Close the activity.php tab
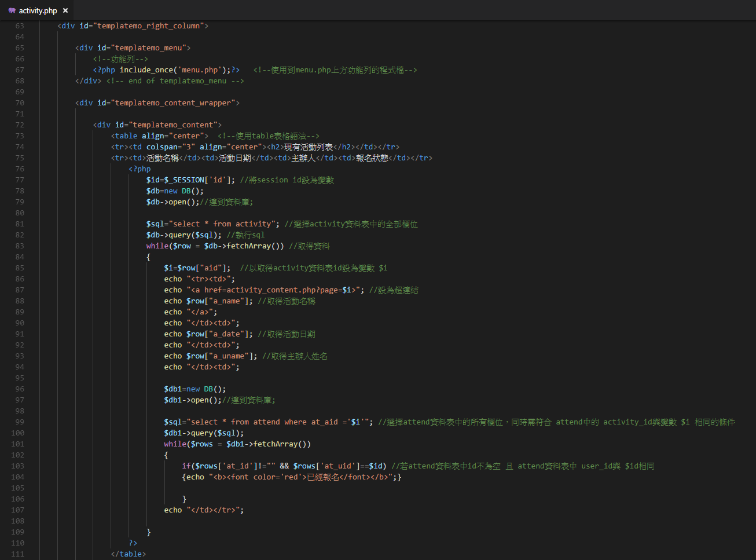756x560 pixels. tap(65, 10)
